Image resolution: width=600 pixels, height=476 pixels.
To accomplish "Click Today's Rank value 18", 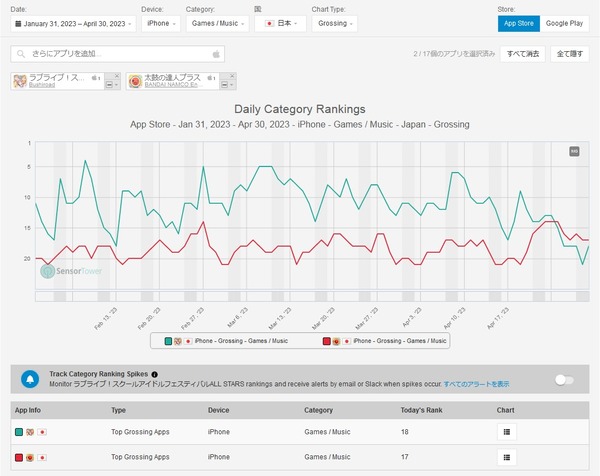I will (x=404, y=432).
